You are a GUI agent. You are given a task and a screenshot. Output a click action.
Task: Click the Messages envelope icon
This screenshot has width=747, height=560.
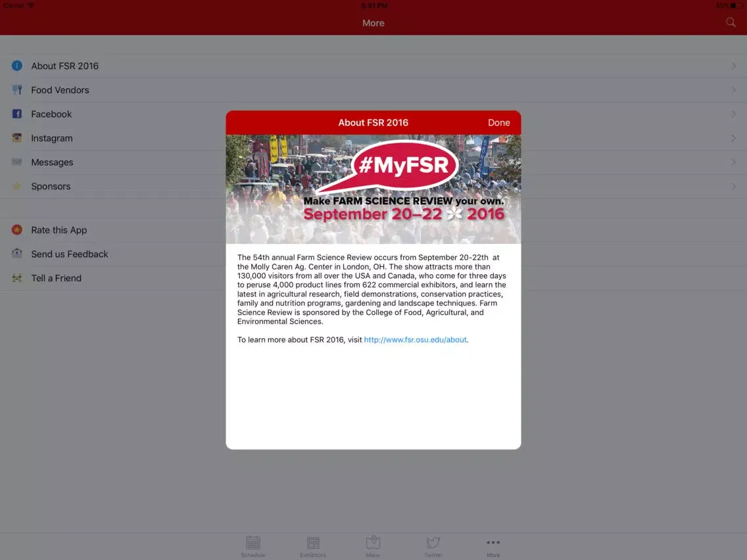tap(16, 162)
